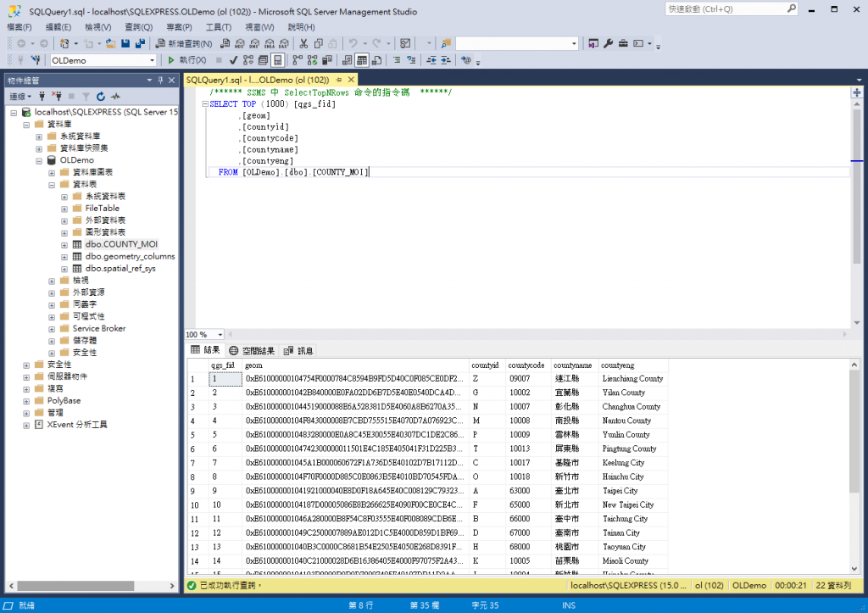Open the OLDemo database dropdown

(153, 60)
